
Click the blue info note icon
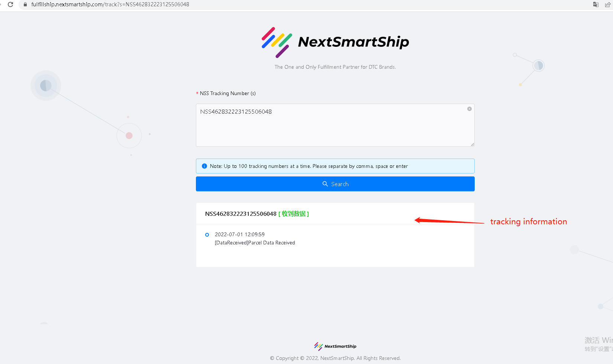[x=204, y=166]
